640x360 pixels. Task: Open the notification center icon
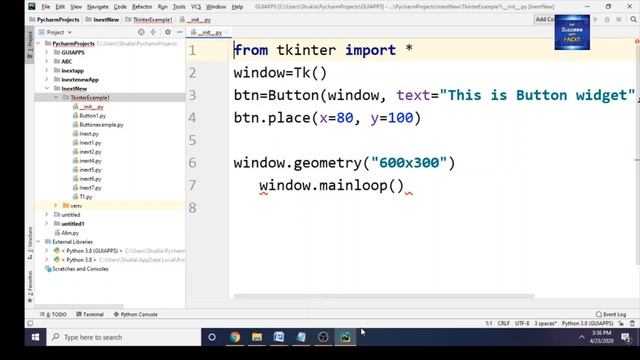tap(625, 337)
